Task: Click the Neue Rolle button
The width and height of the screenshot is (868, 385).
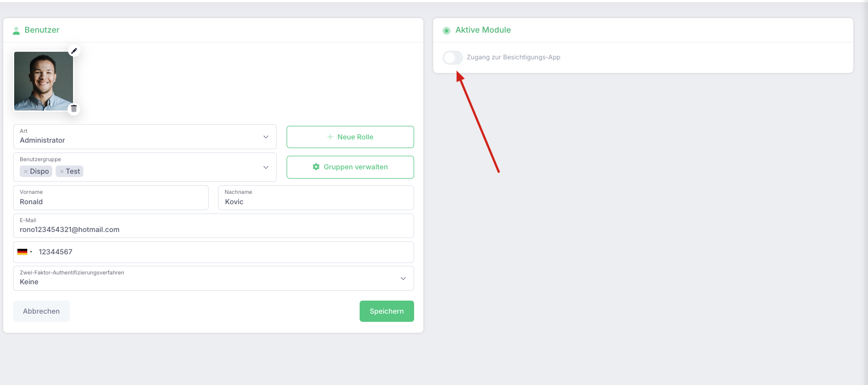Action: coord(350,137)
